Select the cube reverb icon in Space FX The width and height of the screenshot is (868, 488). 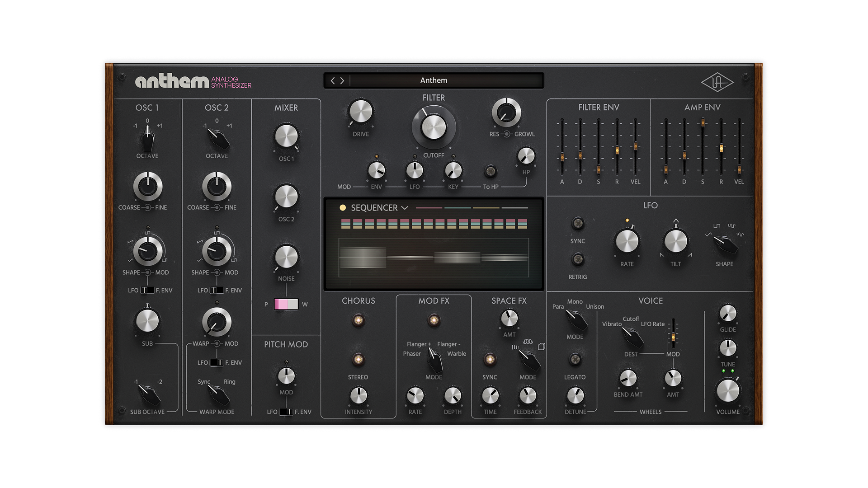[x=542, y=347]
